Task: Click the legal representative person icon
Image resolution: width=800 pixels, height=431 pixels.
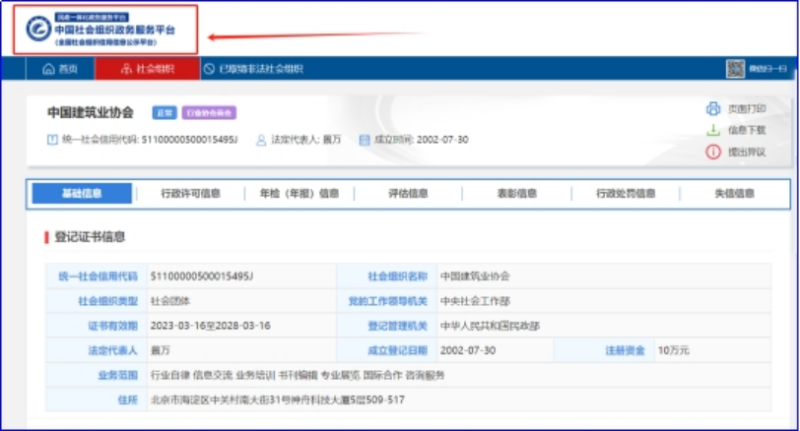Action: click(261, 140)
